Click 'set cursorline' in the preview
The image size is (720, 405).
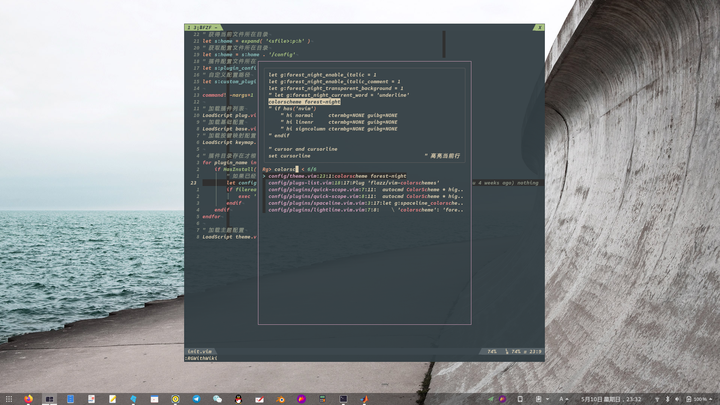click(289, 156)
